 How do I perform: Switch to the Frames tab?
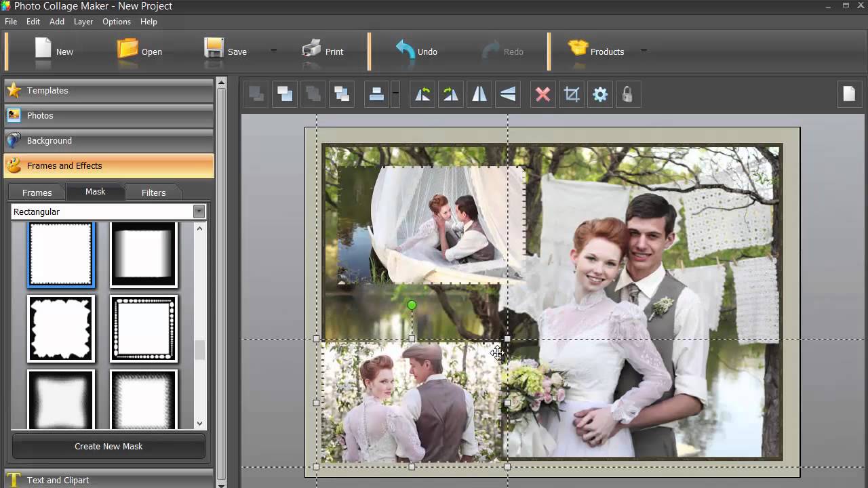tap(37, 192)
